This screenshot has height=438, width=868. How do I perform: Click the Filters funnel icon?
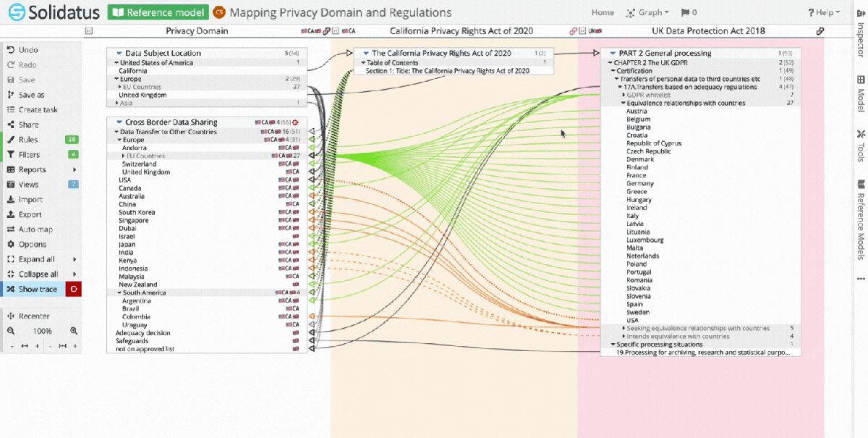pyautogui.click(x=10, y=155)
